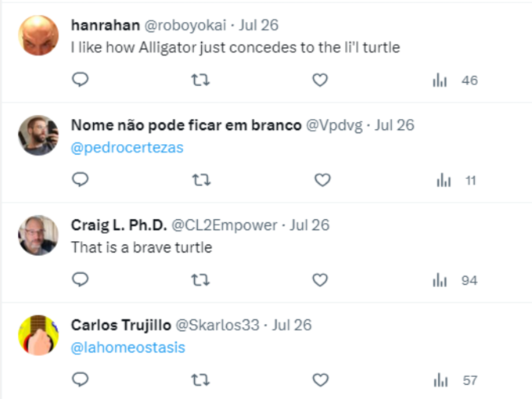Like hanrahan's tweet

pos(320,80)
